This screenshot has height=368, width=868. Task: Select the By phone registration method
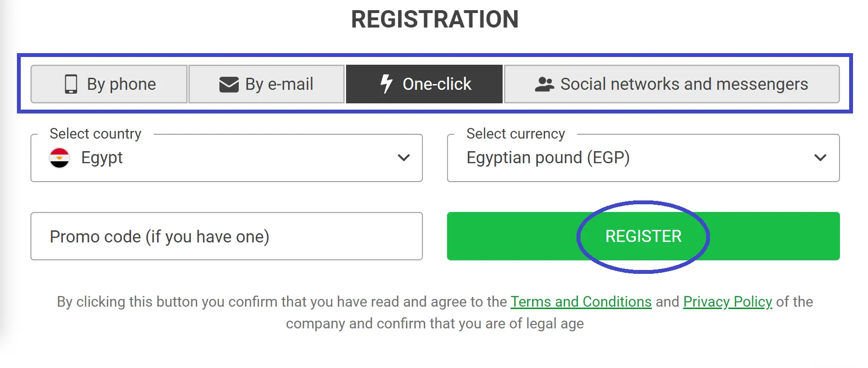109,84
